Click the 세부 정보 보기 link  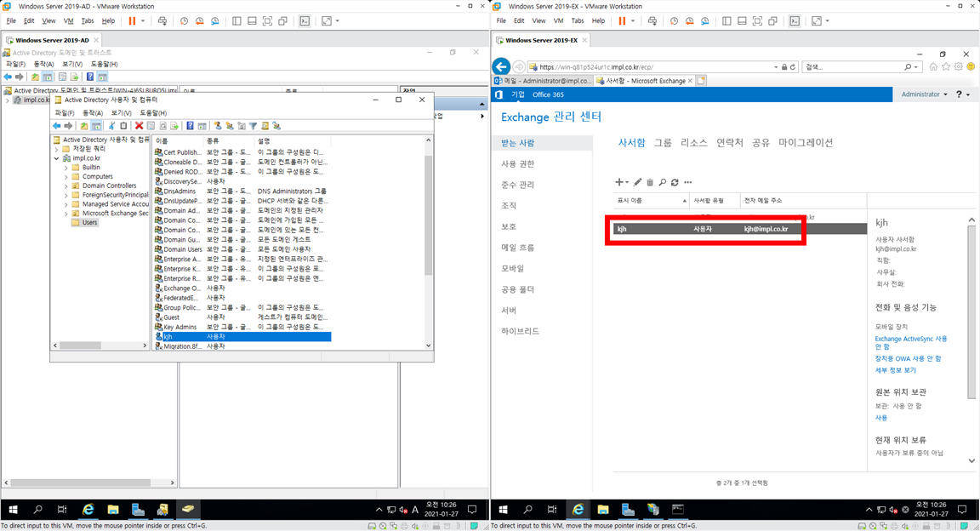coord(895,370)
